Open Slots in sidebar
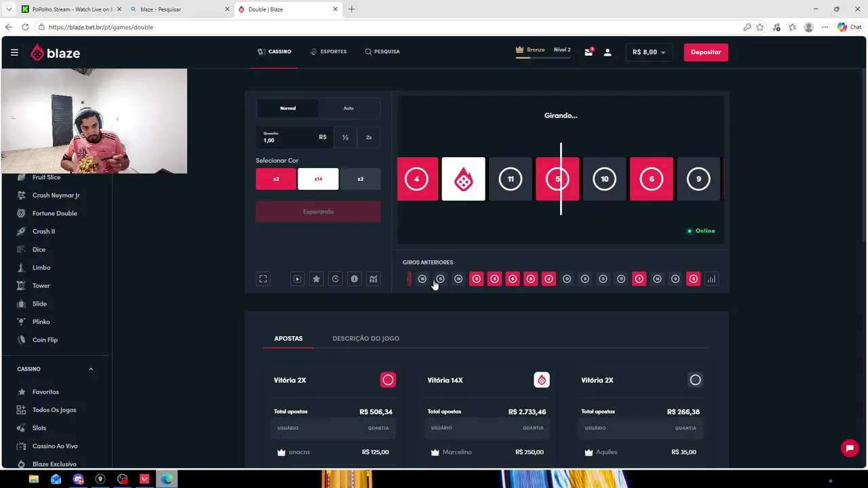 39,428
